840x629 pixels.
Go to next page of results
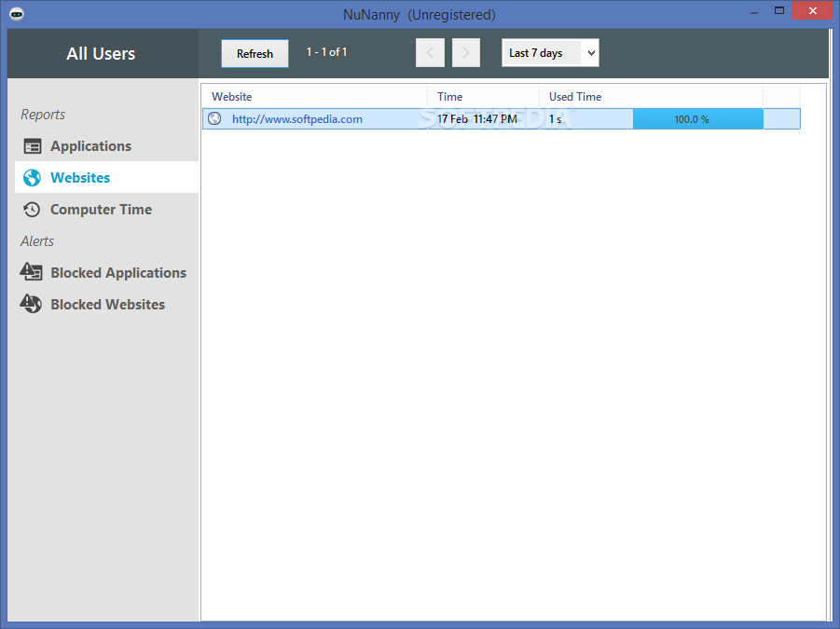tap(465, 52)
